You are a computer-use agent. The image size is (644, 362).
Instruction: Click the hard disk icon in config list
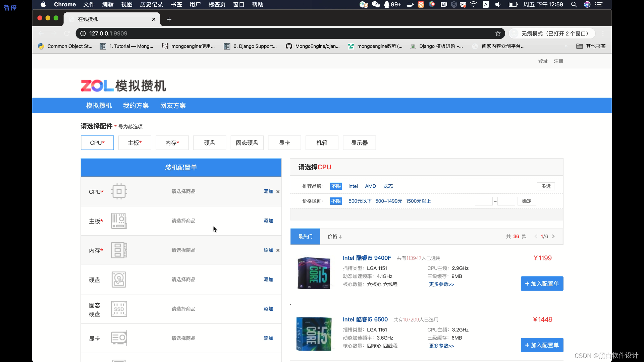[x=119, y=280]
